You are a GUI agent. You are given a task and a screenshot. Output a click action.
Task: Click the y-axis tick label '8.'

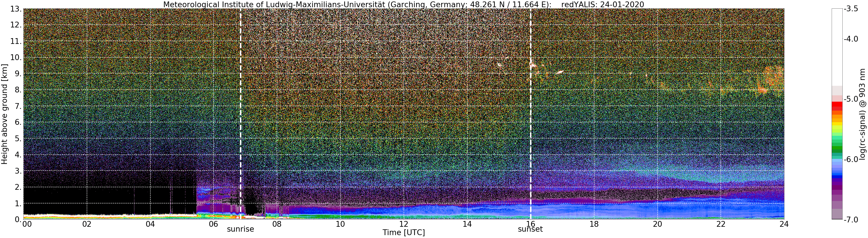tap(18, 90)
